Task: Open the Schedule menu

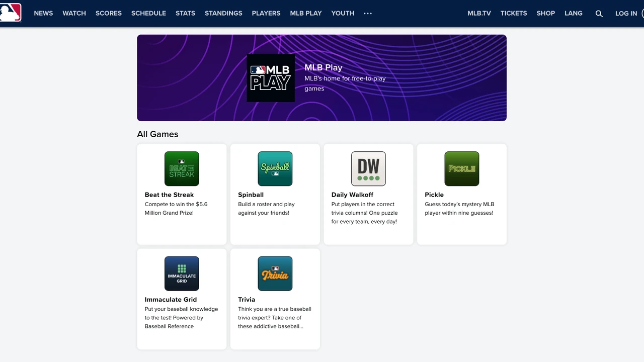Action: 148,13
